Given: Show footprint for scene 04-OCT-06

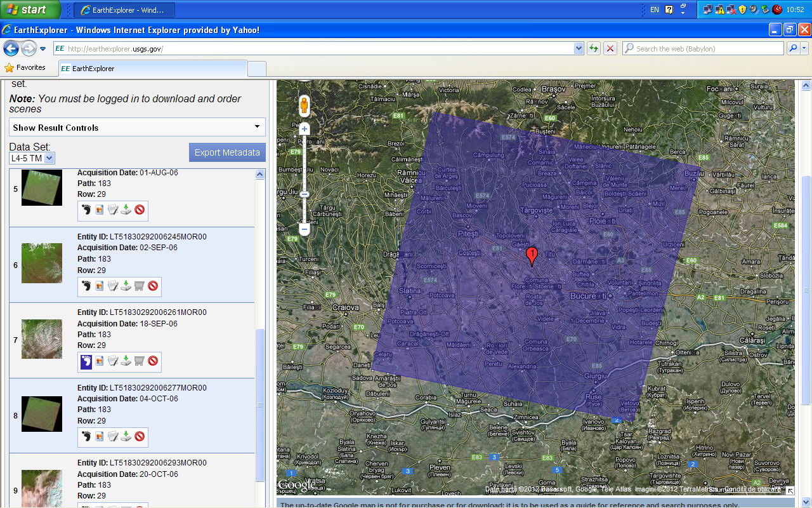Looking at the screenshot, I should (86, 436).
